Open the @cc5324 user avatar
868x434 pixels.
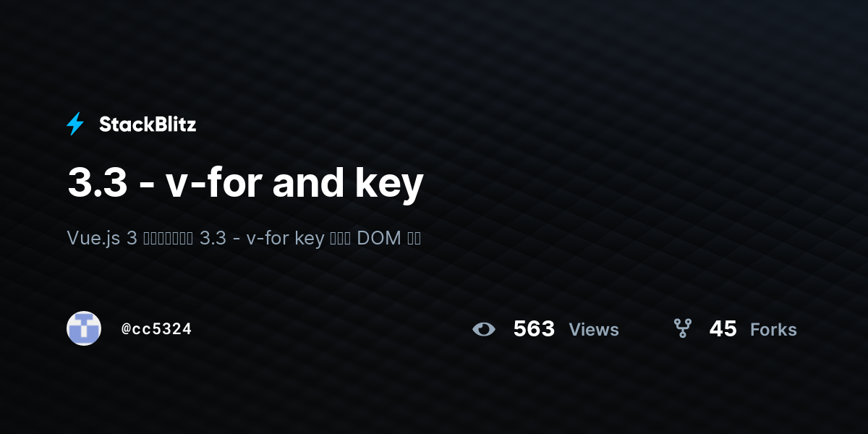click(x=84, y=328)
